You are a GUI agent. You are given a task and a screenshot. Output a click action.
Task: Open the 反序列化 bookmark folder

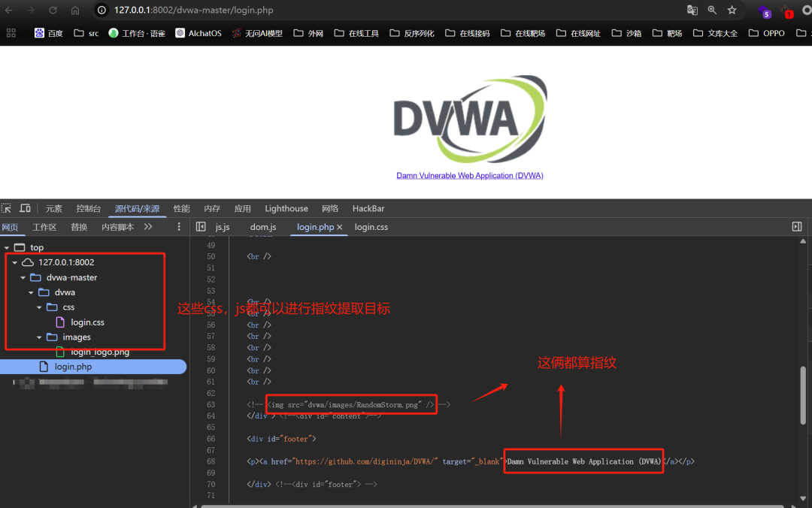coord(412,33)
